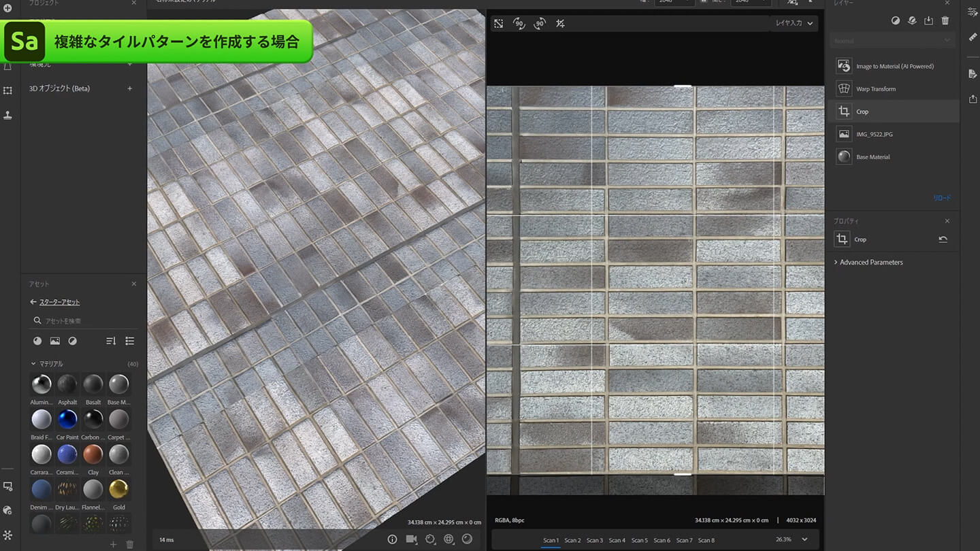Switch to the Scan 1 tab
Image resolution: width=980 pixels, height=551 pixels.
click(551, 540)
